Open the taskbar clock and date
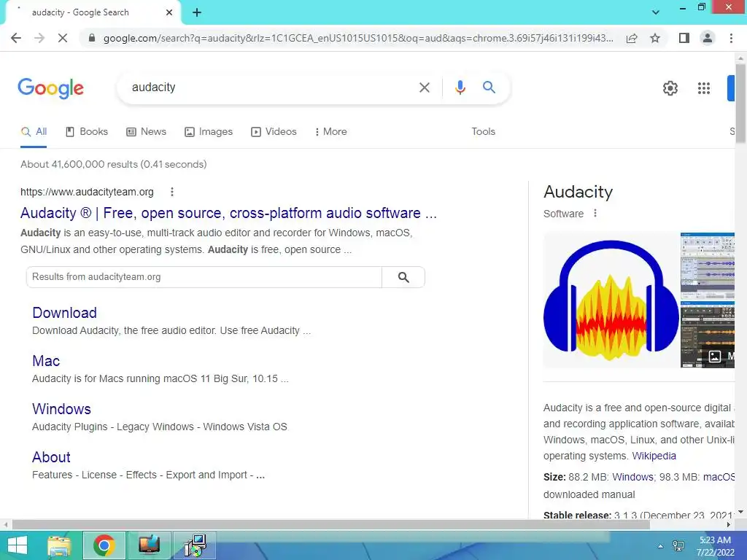Viewport: 747px width, 560px height. click(x=715, y=546)
